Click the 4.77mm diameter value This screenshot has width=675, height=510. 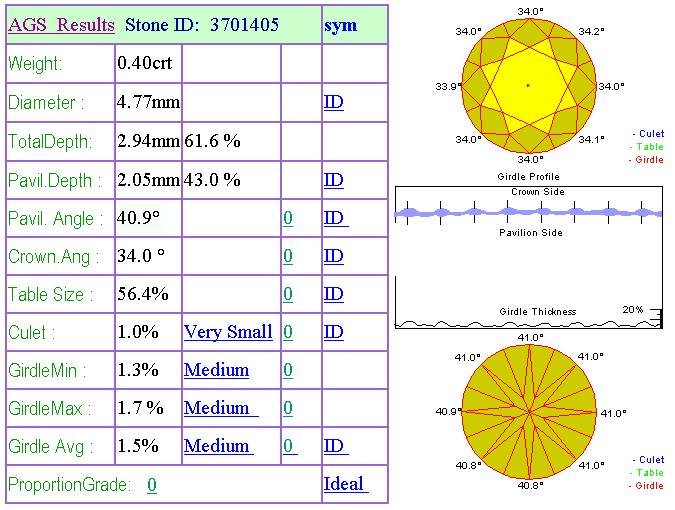coord(149,102)
